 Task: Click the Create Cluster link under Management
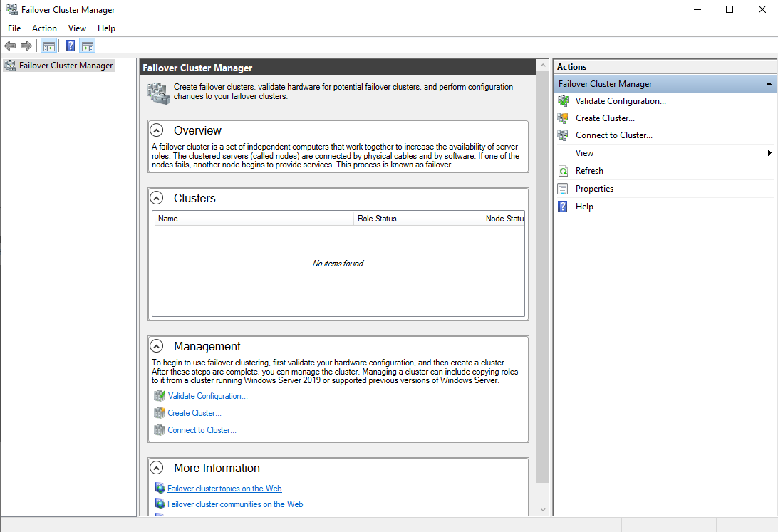[x=194, y=412]
